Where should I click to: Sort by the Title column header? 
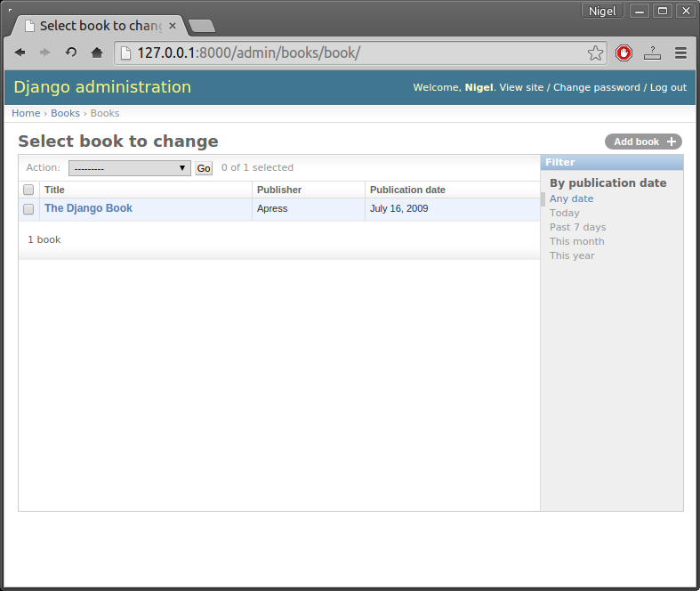click(x=54, y=190)
